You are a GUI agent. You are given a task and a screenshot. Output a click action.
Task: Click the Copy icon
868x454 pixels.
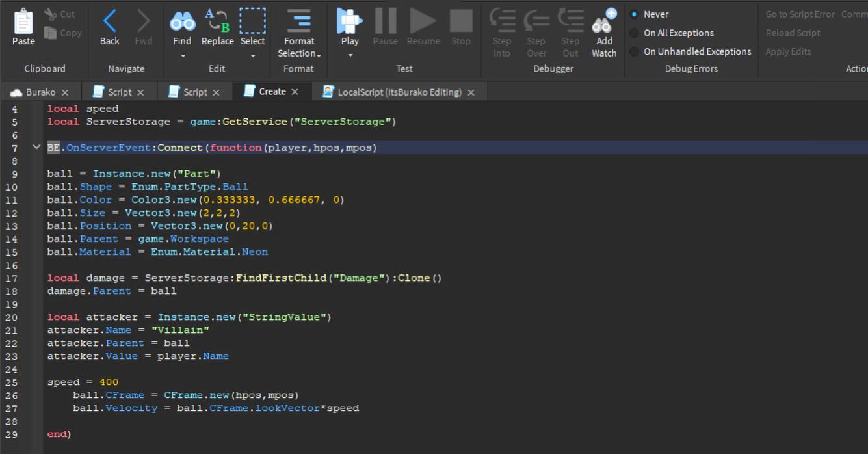coord(50,33)
